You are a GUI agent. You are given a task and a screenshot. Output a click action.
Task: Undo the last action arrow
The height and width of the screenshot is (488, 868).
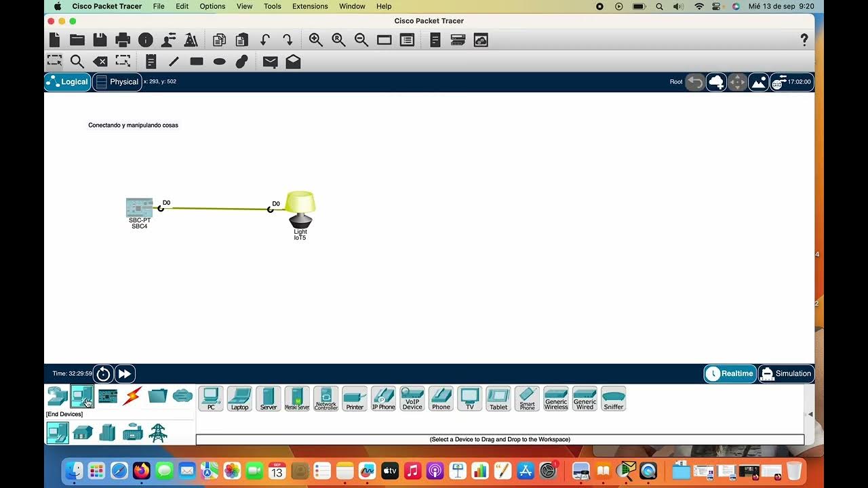click(265, 40)
